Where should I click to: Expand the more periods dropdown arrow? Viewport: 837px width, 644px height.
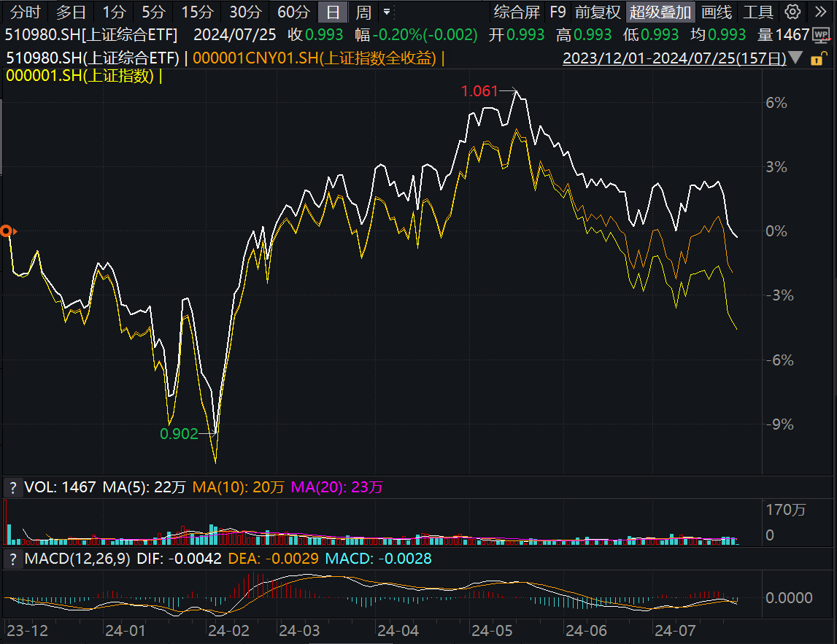point(386,12)
